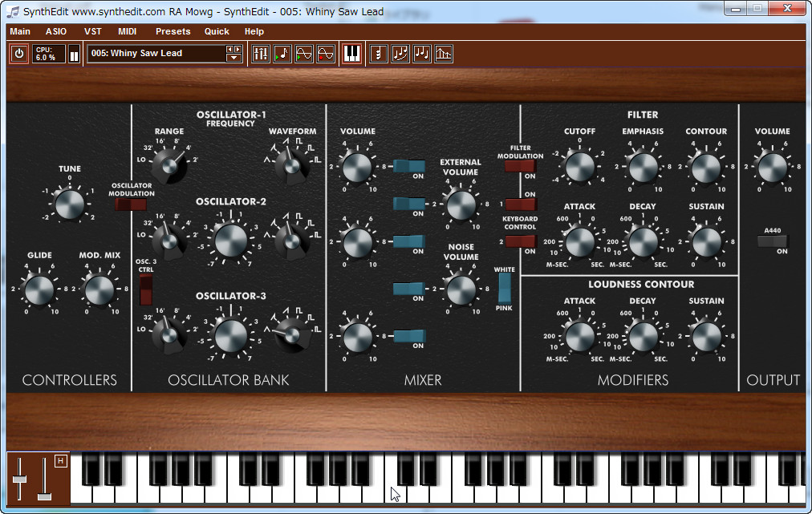812x514 pixels.
Task: Click the '005: Whiny Saw Lead' preset name
Action: point(136,53)
